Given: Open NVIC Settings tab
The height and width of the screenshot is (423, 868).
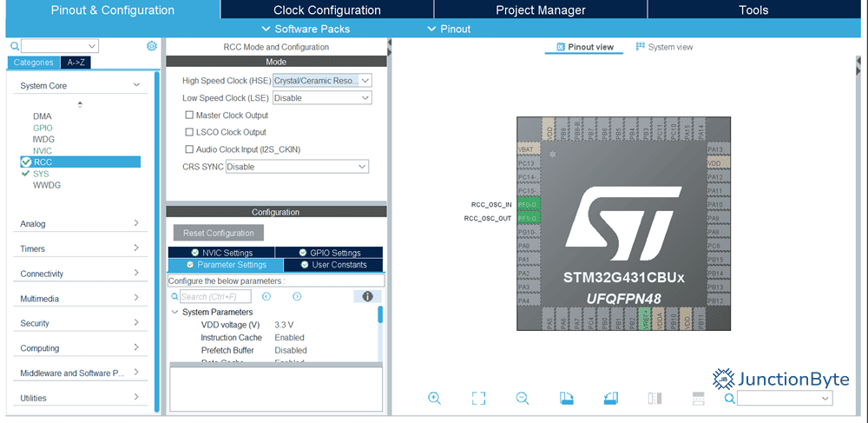Looking at the screenshot, I should point(221,253).
